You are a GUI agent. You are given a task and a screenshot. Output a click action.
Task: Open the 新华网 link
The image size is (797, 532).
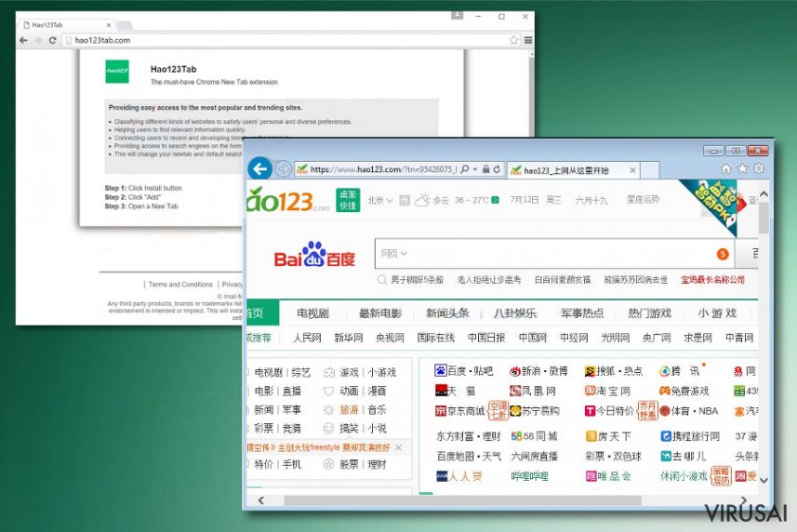(349, 338)
